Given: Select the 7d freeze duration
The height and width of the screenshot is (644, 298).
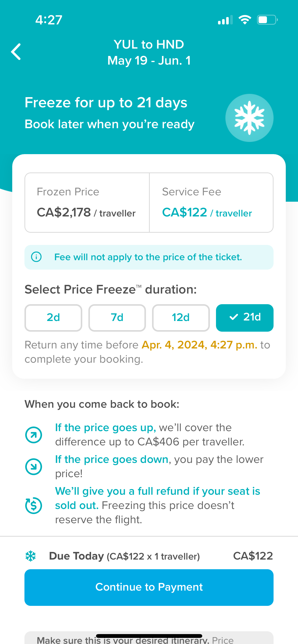Looking at the screenshot, I should point(117,318).
